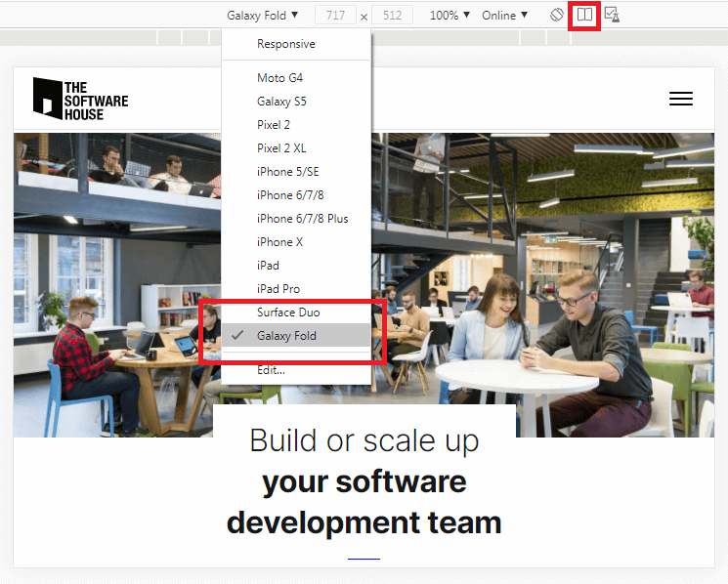728x584 pixels.
Task: Choose Galaxy S5 in the device menu
Action: 296,102
